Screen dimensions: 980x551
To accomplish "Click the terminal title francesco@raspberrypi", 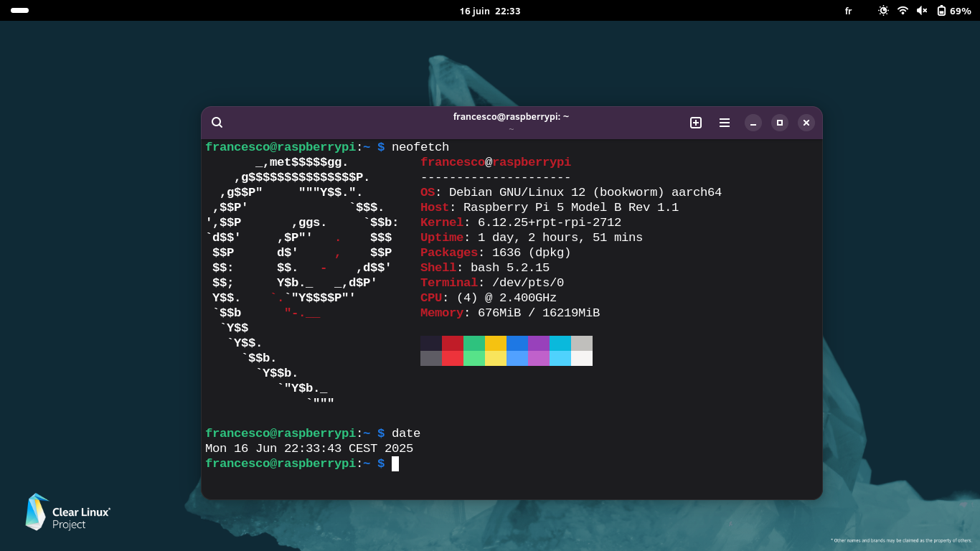I will coord(511,116).
